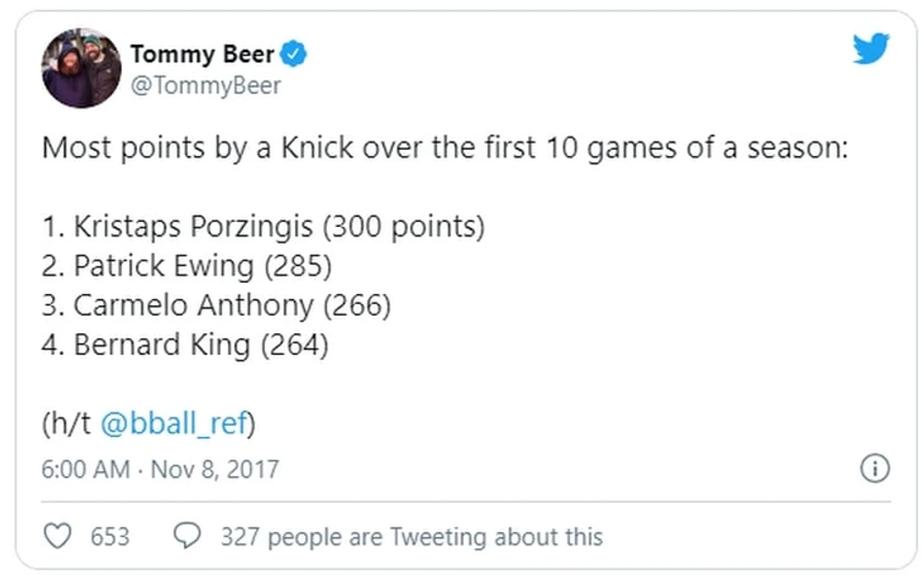Select the Patrick Ewing list entry
The image size is (924, 576).
[187, 266]
